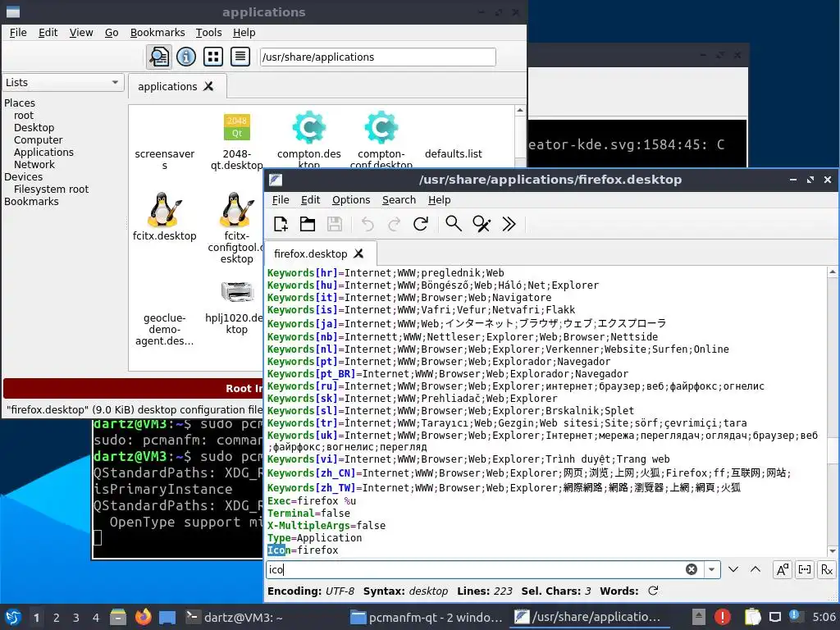Switch pcmanfm to detailed list view

(x=240, y=57)
